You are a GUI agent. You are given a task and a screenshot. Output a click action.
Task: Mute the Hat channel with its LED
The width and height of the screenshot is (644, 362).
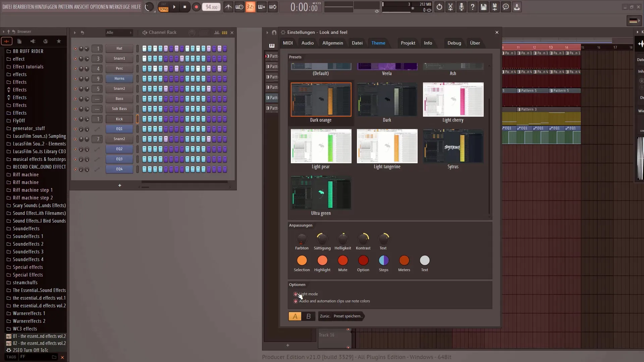point(75,49)
